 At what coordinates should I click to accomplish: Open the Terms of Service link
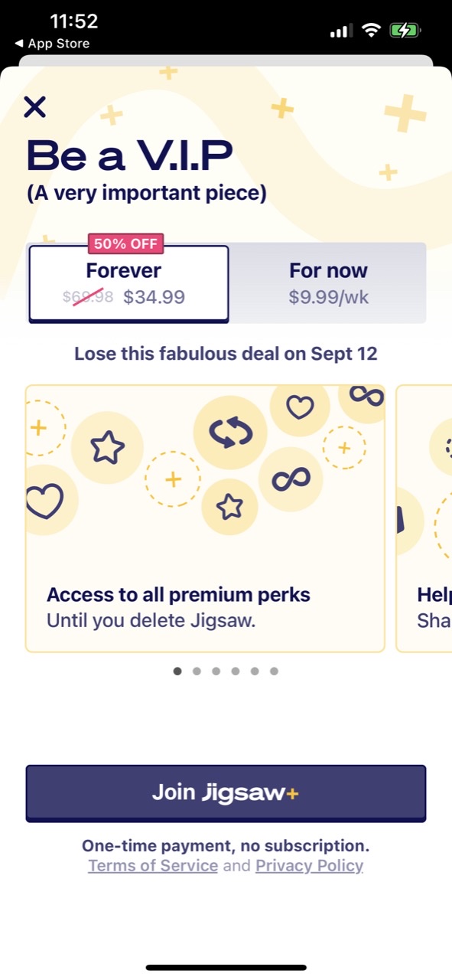click(153, 866)
